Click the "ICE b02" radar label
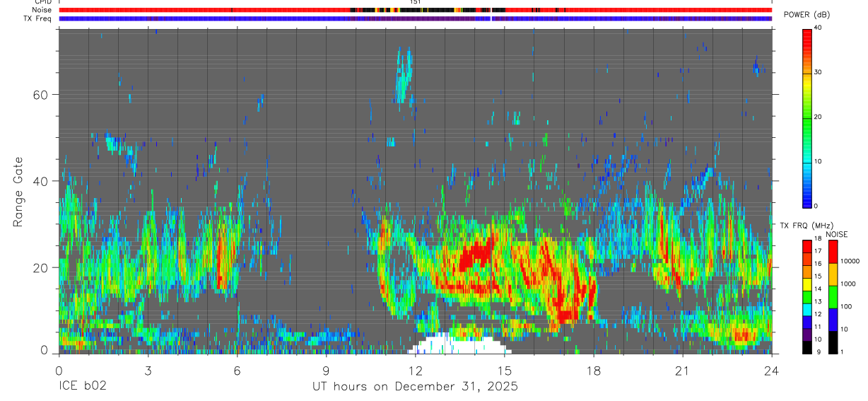This screenshot has width=868, height=401. [83, 387]
